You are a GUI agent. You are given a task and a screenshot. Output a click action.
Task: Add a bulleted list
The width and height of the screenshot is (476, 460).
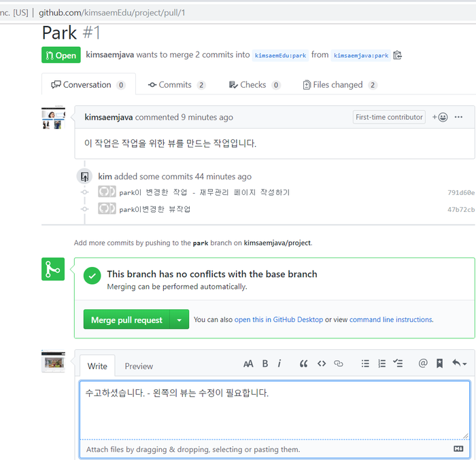(365, 364)
